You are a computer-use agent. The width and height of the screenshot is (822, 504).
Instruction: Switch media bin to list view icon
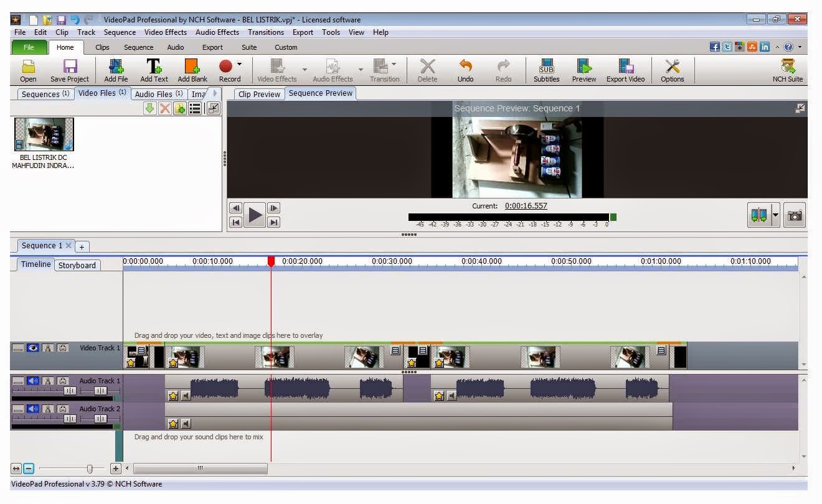click(x=195, y=108)
